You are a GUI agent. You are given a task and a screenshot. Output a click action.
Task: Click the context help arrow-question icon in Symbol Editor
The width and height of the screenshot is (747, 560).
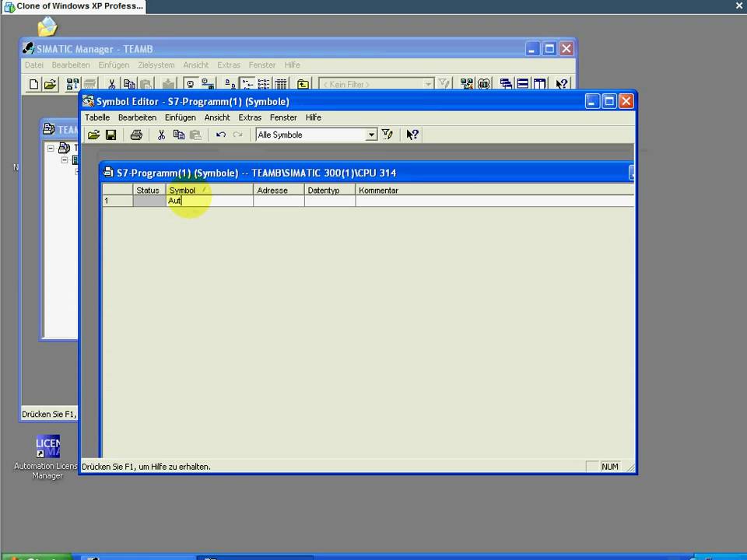click(x=412, y=135)
